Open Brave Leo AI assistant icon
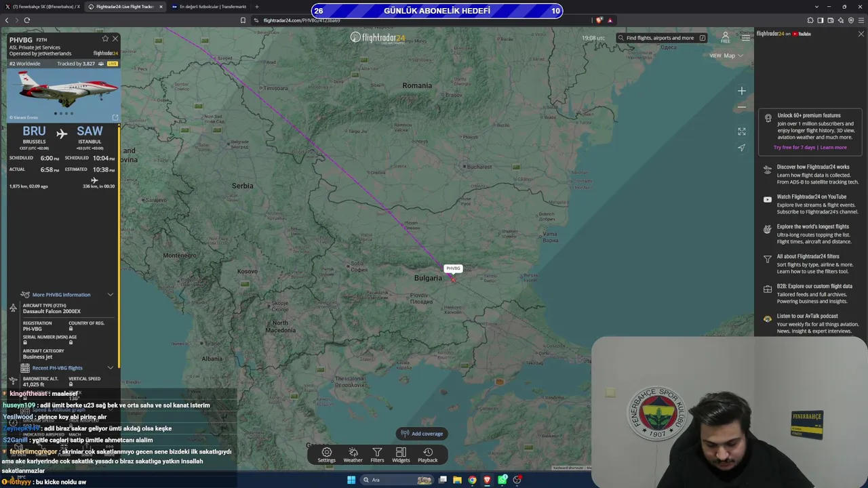The width and height of the screenshot is (868, 488). click(841, 20)
